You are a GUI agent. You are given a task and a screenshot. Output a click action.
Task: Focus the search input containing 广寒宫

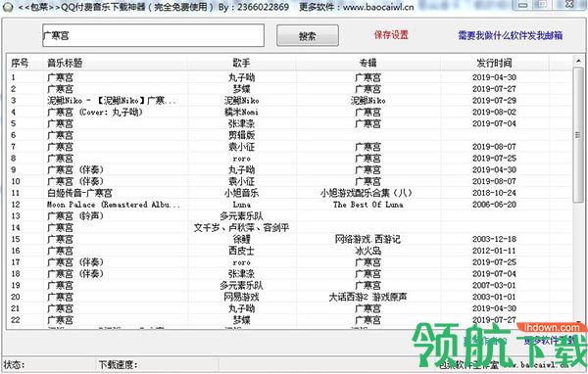pos(153,35)
